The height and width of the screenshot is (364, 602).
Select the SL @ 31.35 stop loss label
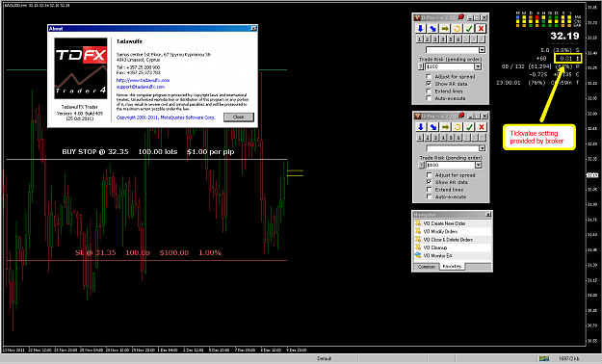[x=148, y=252]
